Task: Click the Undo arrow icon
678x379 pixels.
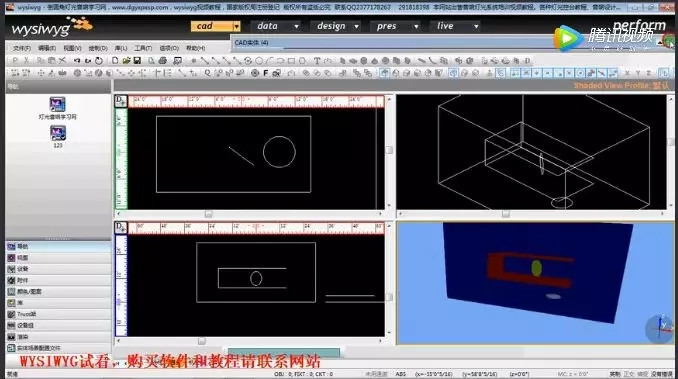Action: (77, 61)
